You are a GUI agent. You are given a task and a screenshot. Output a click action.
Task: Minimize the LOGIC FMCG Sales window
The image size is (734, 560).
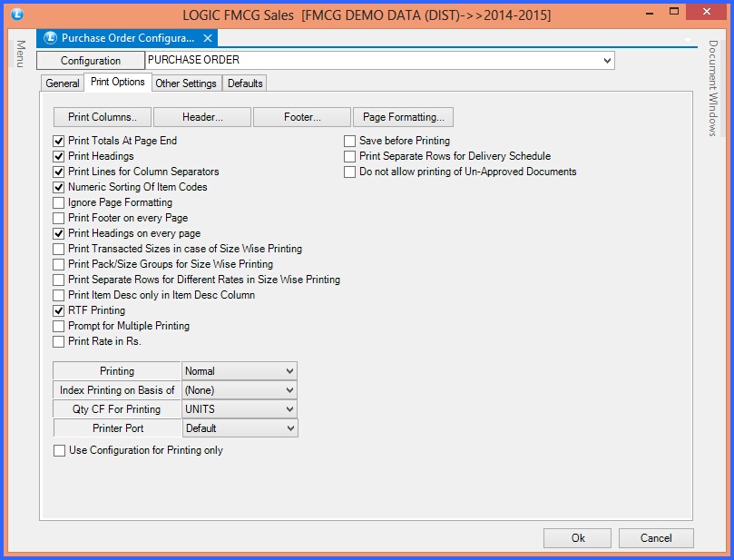(x=650, y=13)
